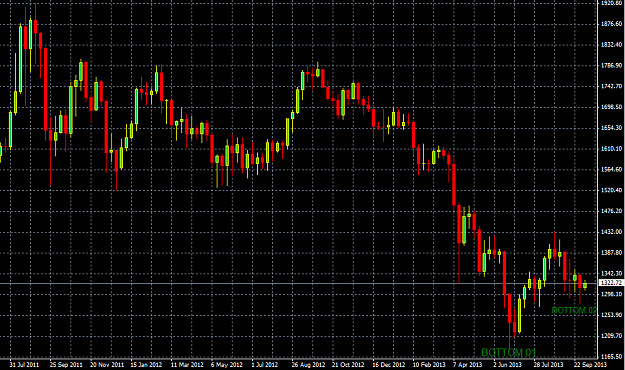This screenshot has height=370, width=625.
Task: Click the 26 Aug 2012 date label
Action: pos(308,364)
